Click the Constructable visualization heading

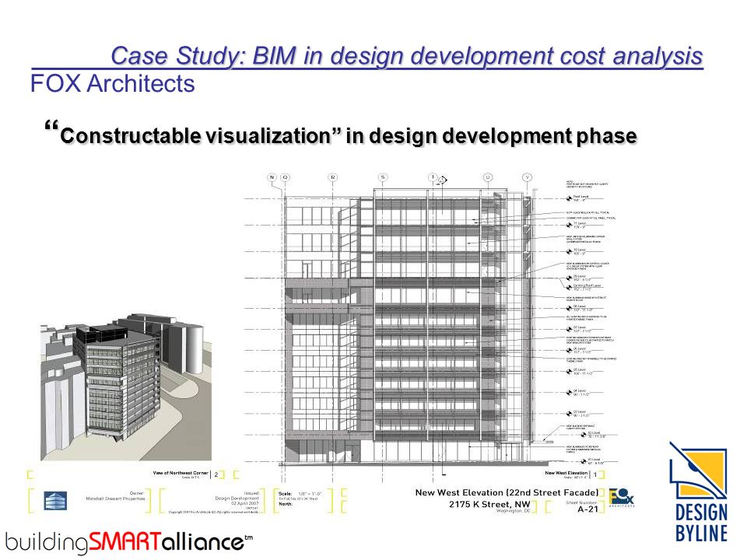pos(341,134)
